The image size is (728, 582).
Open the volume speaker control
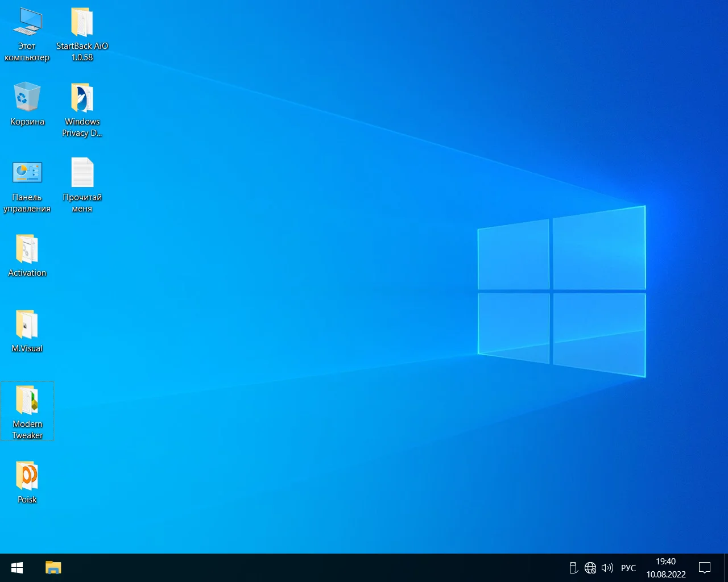tap(607, 567)
